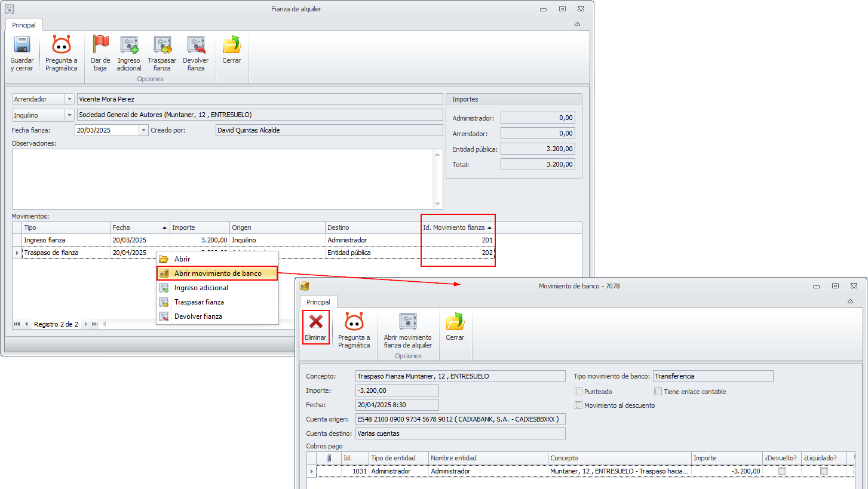Enable Tiene enlace contable checkbox
Viewport: 868px width, 489px height.
click(658, 392)
